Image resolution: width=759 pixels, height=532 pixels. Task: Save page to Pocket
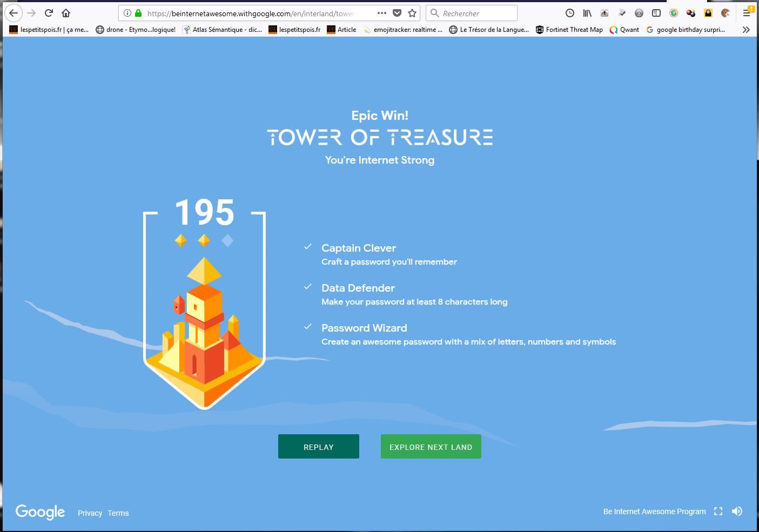(397, 13)
